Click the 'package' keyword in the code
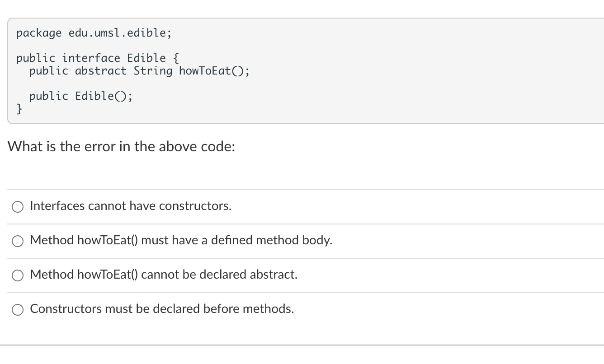 click(39, 33)
